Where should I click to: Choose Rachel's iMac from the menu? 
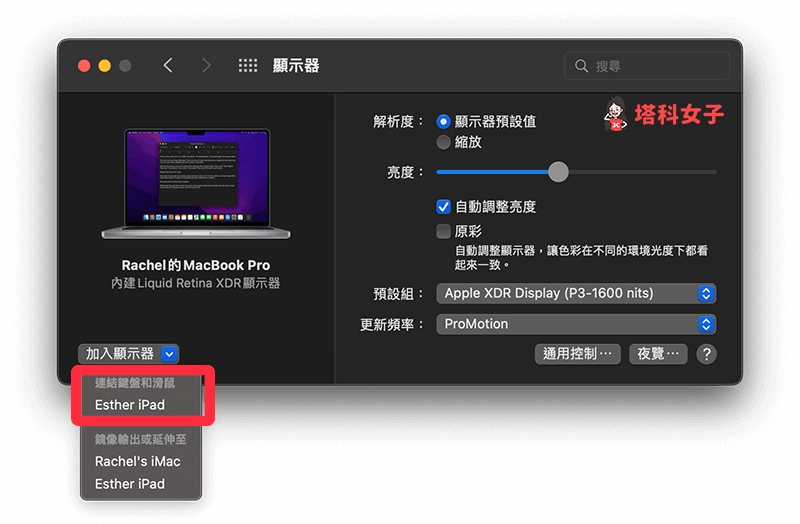point(138,461)
